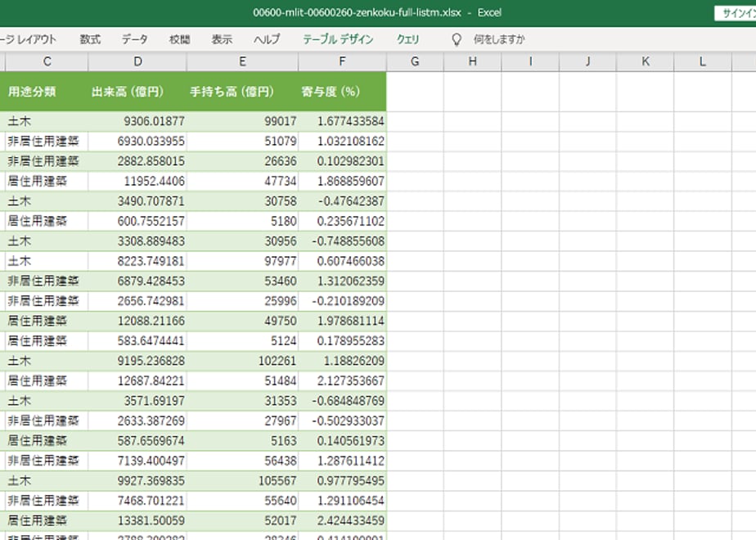Screen dimensions: 756x540
Task: Select the cell containing 3308.889483
Action: 137,241
